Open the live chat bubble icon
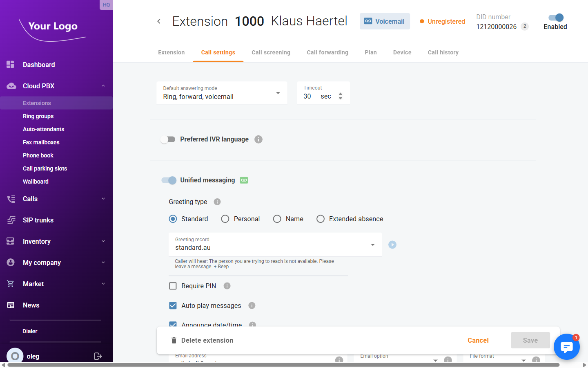 click(566, 347)
